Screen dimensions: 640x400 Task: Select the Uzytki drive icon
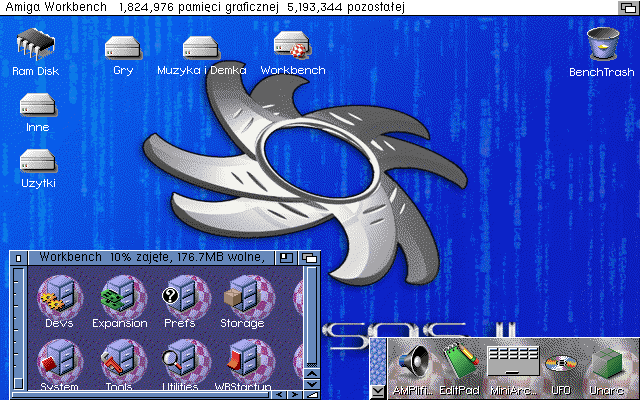coord(37,160)
